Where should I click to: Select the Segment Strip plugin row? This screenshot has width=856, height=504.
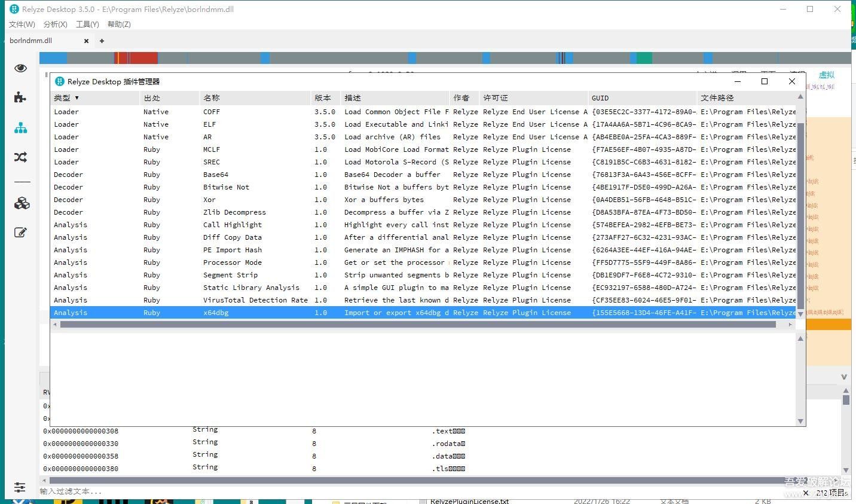click(423, 275)
